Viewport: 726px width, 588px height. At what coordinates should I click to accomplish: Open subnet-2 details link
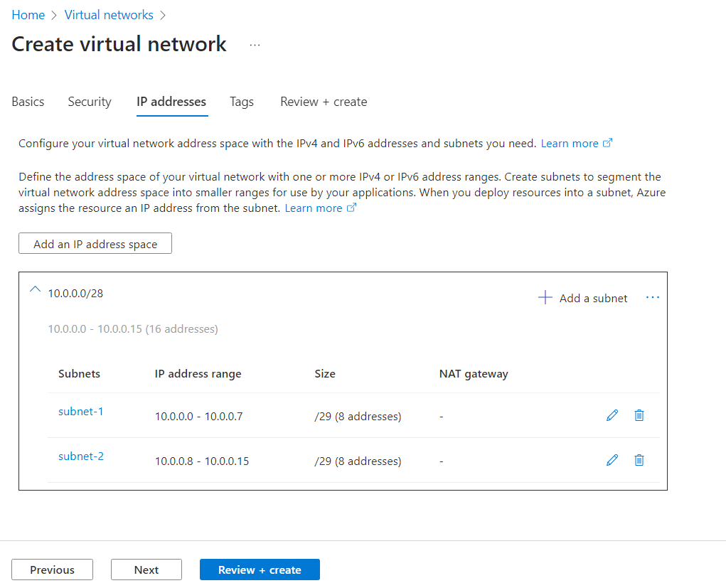(80, 456)
